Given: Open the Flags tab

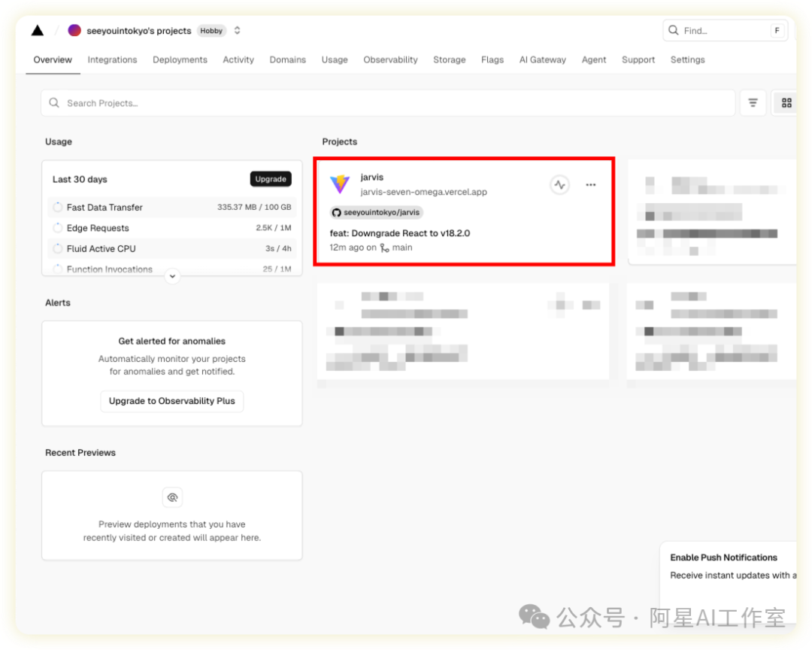Looking at the screenshot, I should [x=492, y=59].
